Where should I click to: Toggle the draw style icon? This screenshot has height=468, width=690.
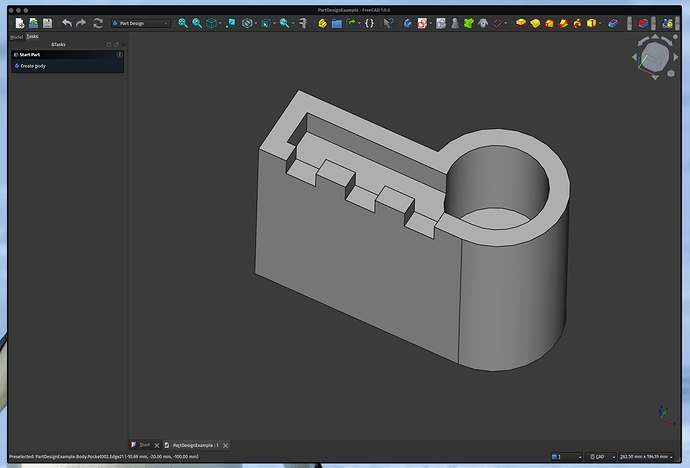pos(247,23)
